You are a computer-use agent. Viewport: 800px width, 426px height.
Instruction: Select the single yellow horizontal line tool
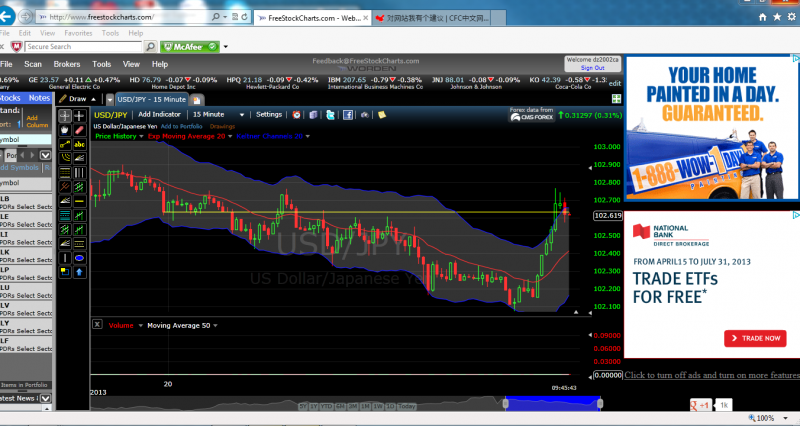(79, 202)
